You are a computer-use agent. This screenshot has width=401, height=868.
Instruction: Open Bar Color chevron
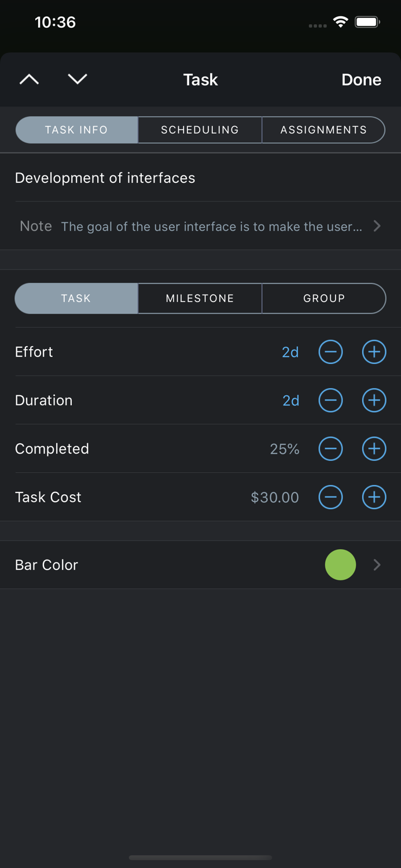(377, 565)
